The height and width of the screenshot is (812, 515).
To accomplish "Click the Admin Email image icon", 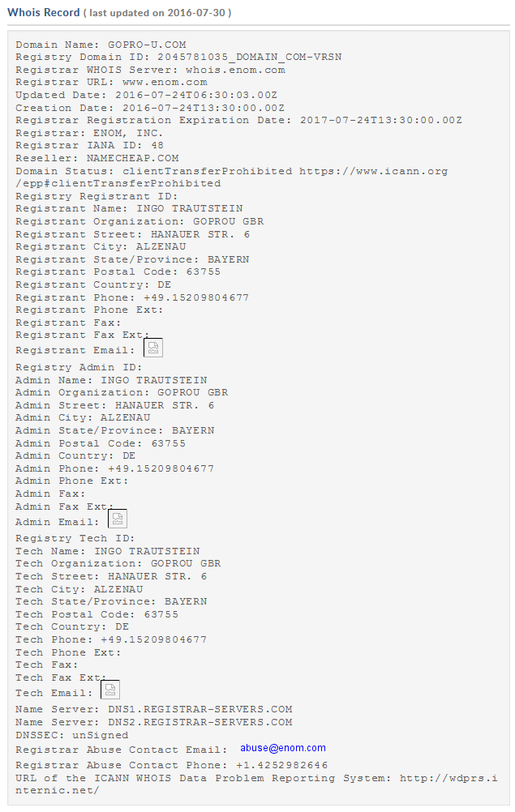I will coord(118,519).
